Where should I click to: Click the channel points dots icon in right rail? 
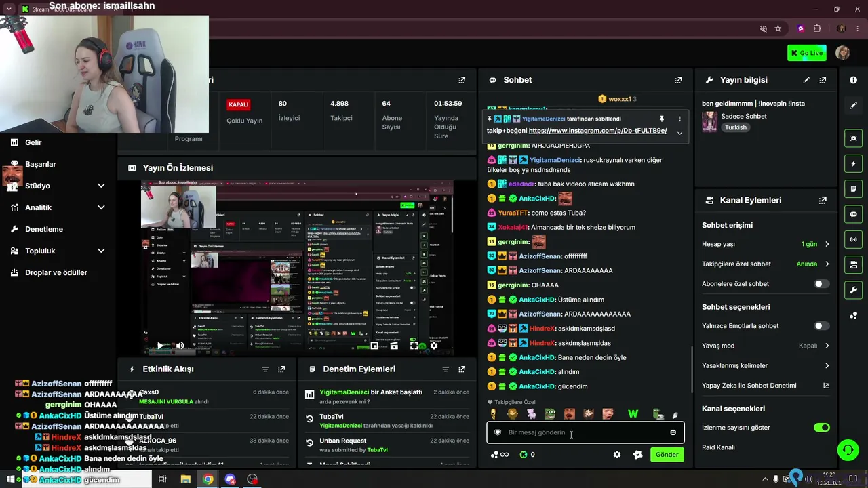(x=853, y=315)
